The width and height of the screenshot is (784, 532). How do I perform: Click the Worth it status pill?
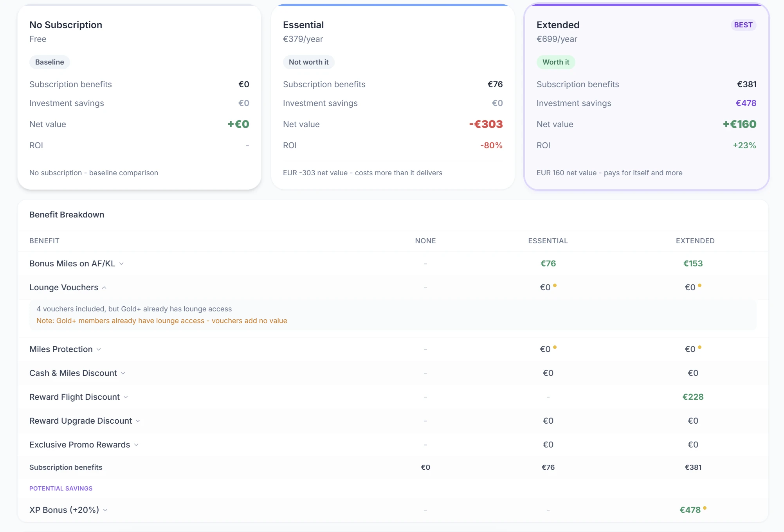point(555,62)
